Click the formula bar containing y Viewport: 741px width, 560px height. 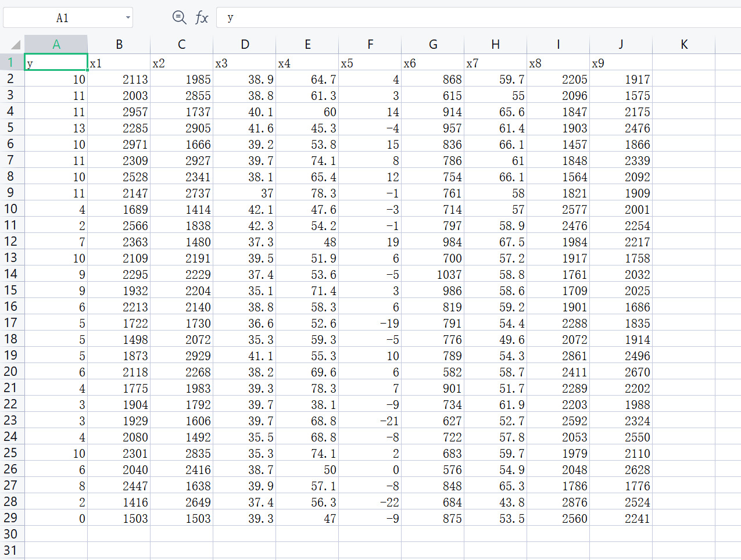pos(478,17)
